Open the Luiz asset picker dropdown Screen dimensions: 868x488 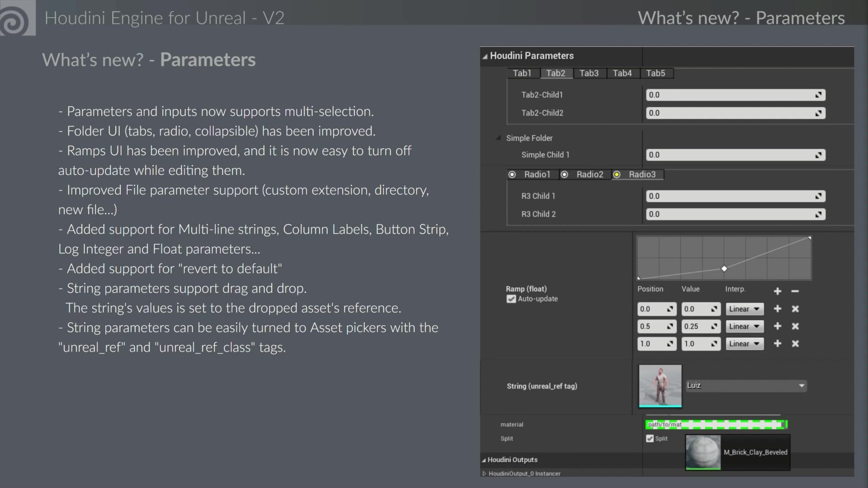pyautogui.click(x=746, y=385)
